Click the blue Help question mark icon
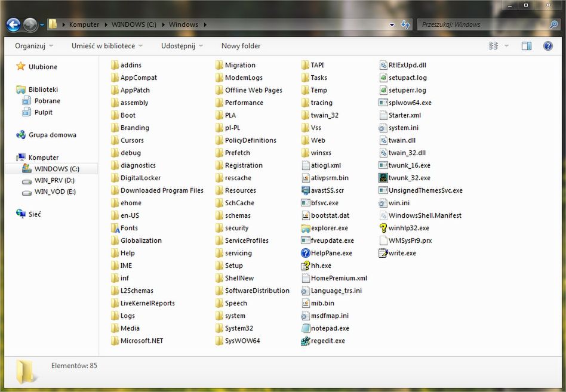The width and height of the screenshot is (566, 392). (x=547, y=46)
